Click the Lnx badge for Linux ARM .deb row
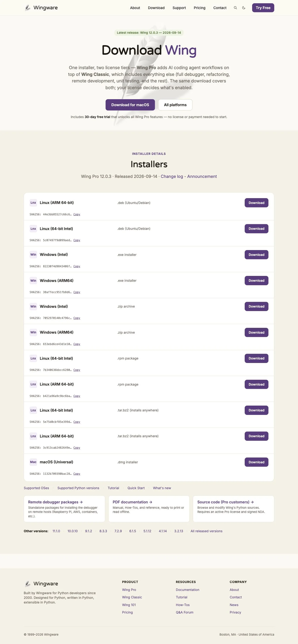Image resolution: width=298 pixels, height=644 pixels. click(x=33, y=203)
